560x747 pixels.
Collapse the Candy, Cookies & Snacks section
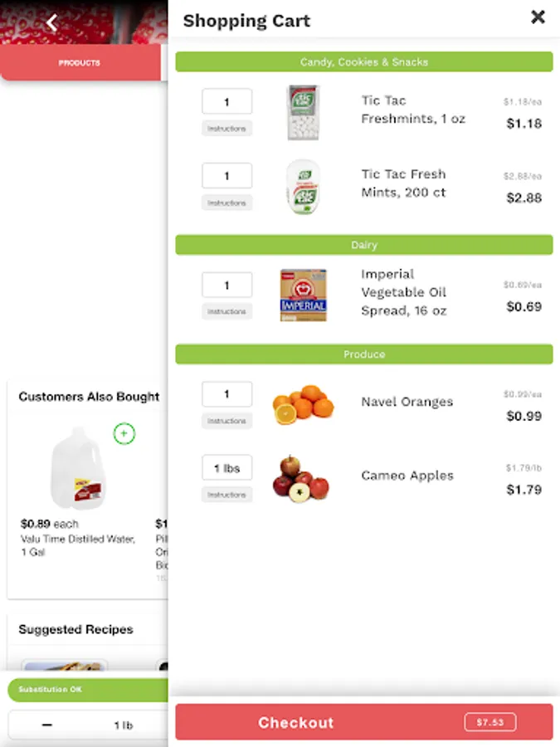coord(364,62)
